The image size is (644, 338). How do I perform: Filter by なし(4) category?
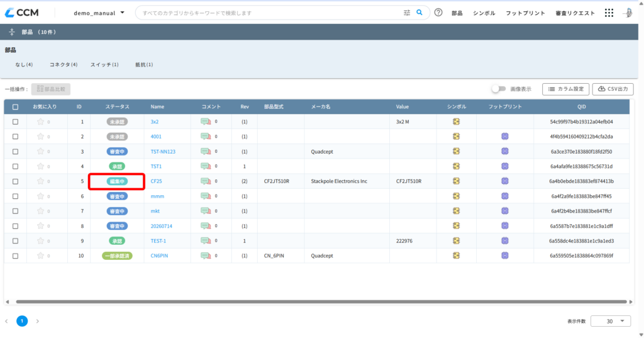pyautogui.click(x=24, y=65)
